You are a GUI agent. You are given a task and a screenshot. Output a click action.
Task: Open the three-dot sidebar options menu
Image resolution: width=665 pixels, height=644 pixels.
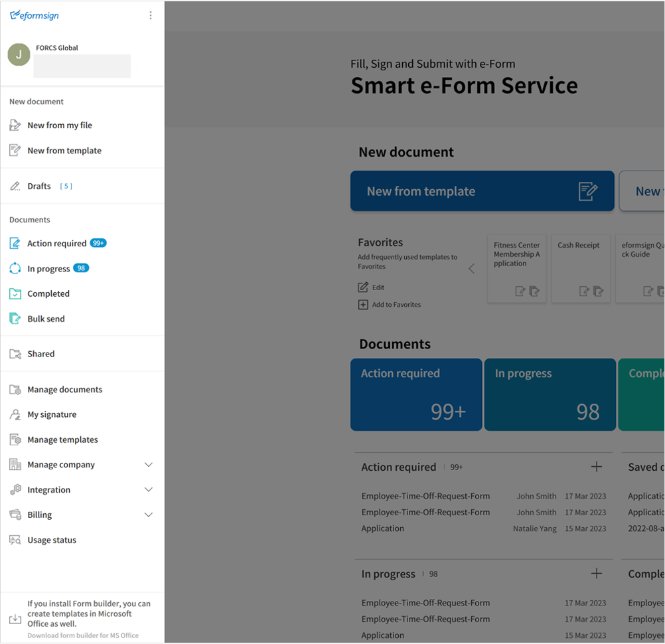point(151,15)
